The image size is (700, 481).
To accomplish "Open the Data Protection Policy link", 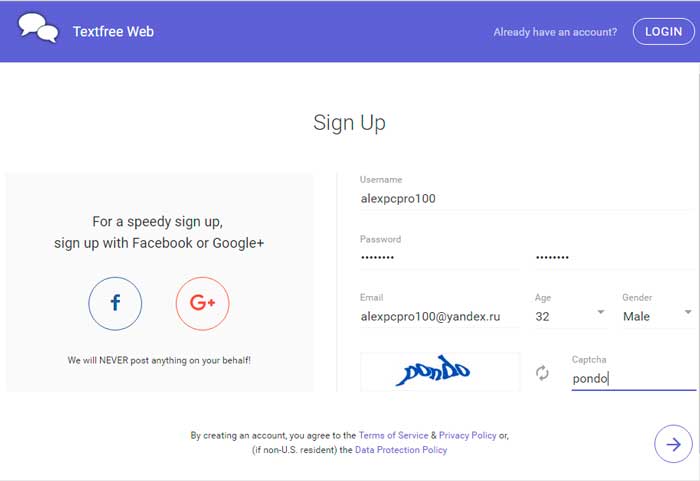I will coord(401,450).
